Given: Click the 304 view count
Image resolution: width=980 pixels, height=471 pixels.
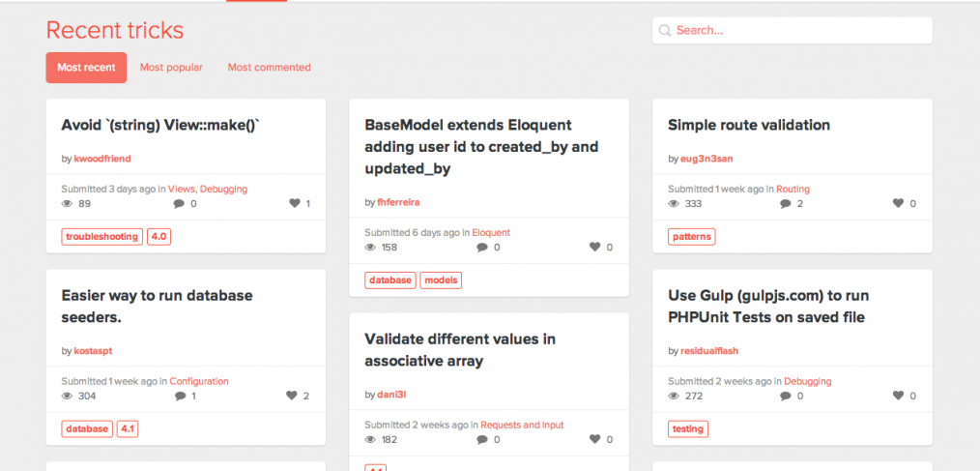Looking at the screenshot, I should coord(87,397).
